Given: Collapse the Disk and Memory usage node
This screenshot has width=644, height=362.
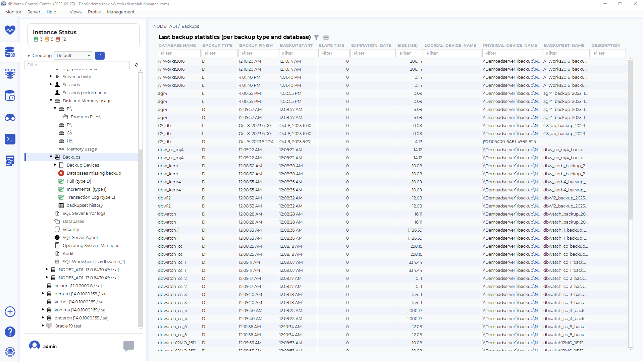Looking at the screenshot, I should click(51, 101).
